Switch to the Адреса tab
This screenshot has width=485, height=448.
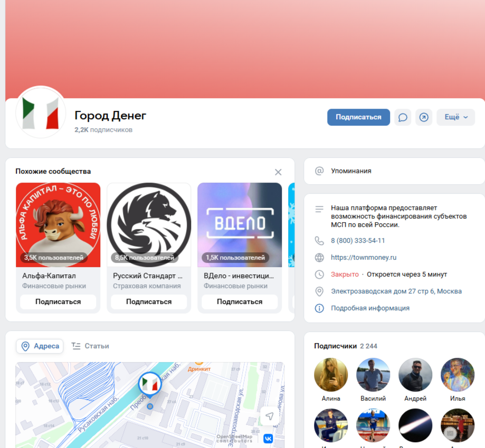click(40, 346)
